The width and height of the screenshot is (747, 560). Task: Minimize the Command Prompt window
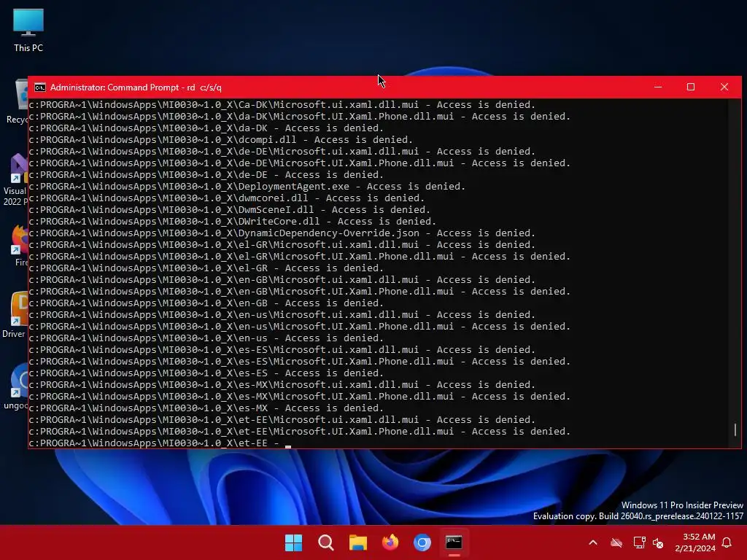[x=658, y=87]
